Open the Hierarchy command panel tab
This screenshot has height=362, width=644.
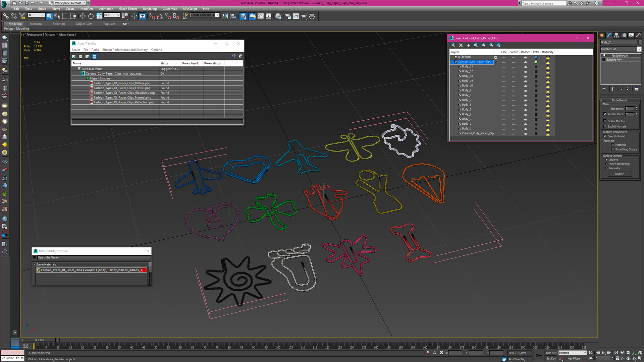tap(616, 35)
